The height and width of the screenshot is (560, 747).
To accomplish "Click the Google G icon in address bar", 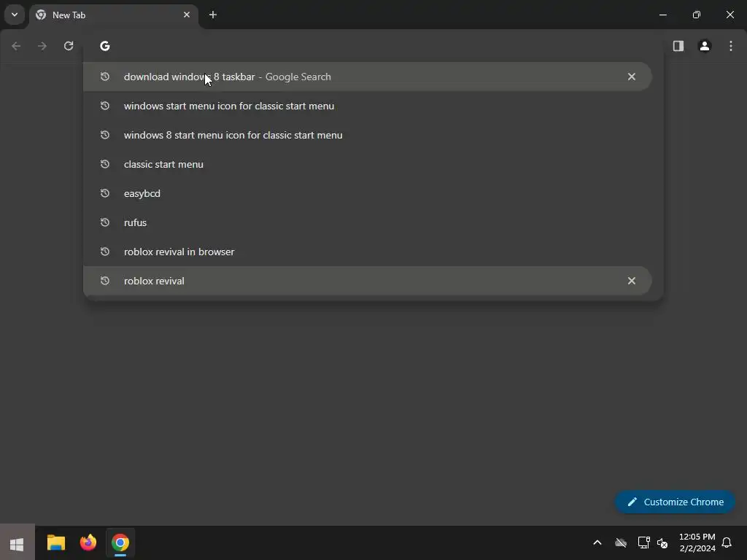I will 105,46.
